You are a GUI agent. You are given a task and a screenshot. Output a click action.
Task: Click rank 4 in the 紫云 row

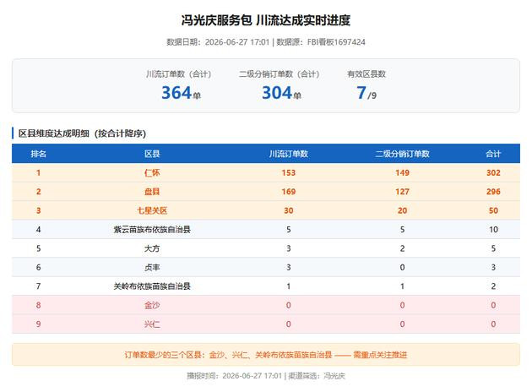[38, 230]
